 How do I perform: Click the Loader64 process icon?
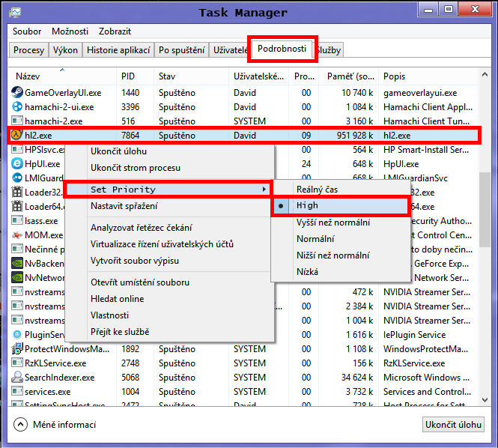point(16,207)
